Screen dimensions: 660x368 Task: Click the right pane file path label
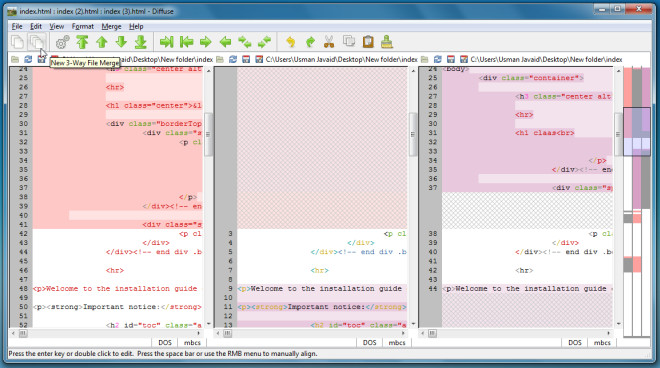(x=546, y=59)
